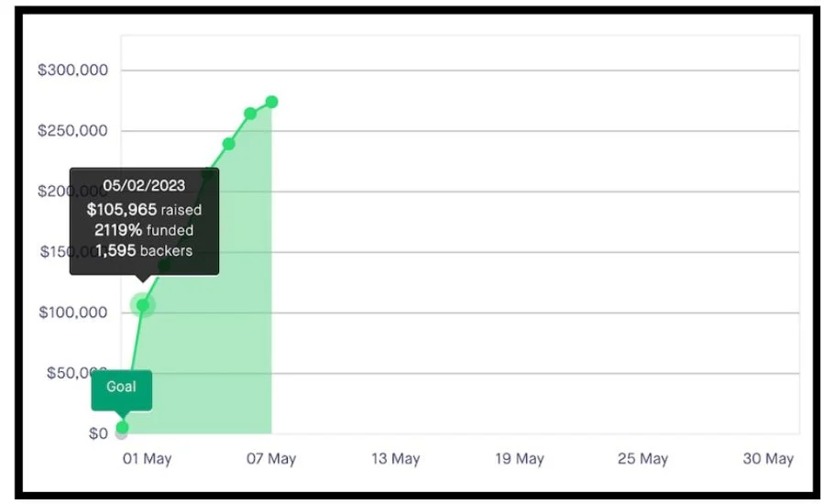Select the 05/02/2023 highlighted data point
Screen dimensions: 834x504
[143, 305]
